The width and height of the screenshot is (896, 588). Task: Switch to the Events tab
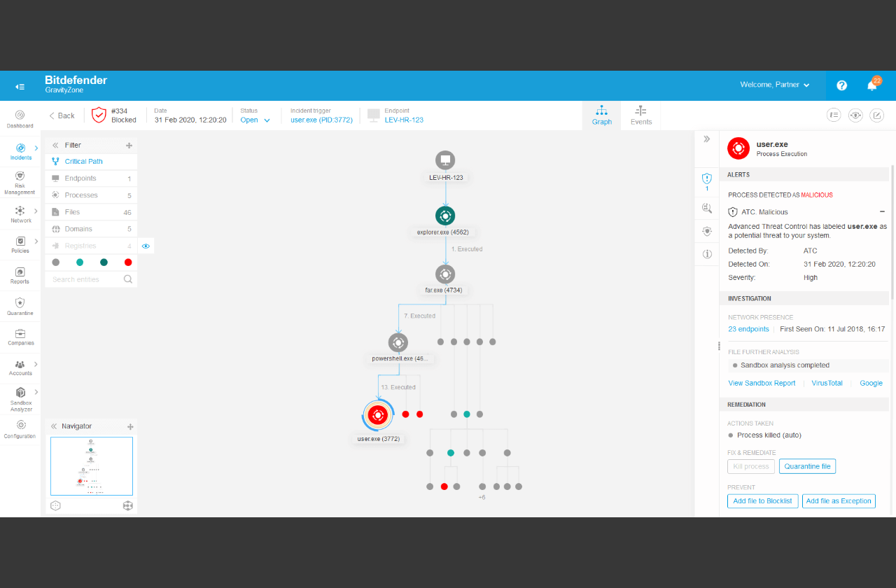(x=641, y=115)
